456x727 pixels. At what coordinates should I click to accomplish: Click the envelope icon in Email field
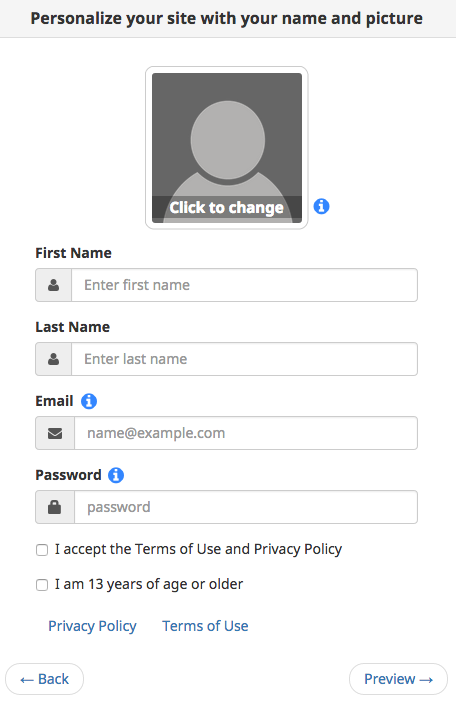(55, 433)
